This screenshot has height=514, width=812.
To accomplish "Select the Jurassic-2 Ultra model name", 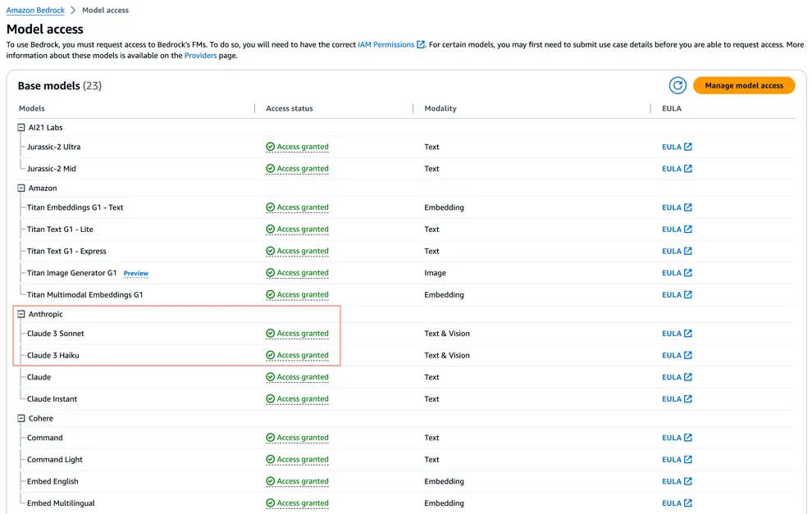I will 53,147.
